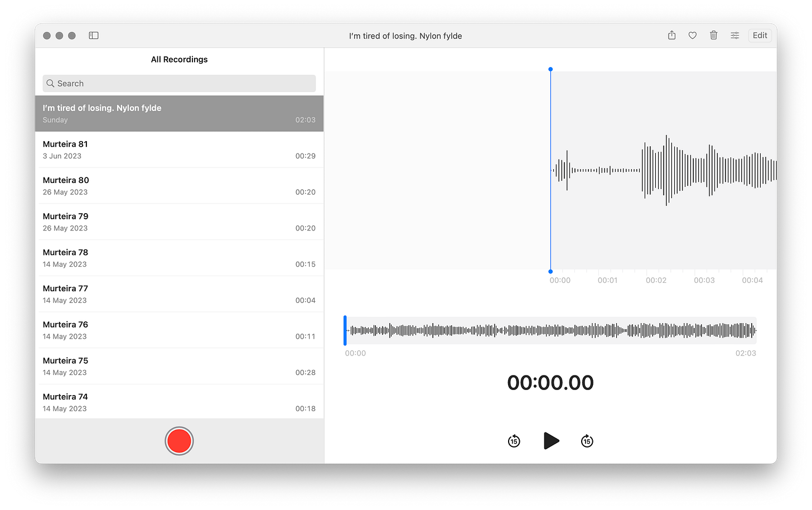Image resolution: width=812 pixels, height=510 pixels.
Task: Skip back 15 seconds
Action: (x=514, y=441)
